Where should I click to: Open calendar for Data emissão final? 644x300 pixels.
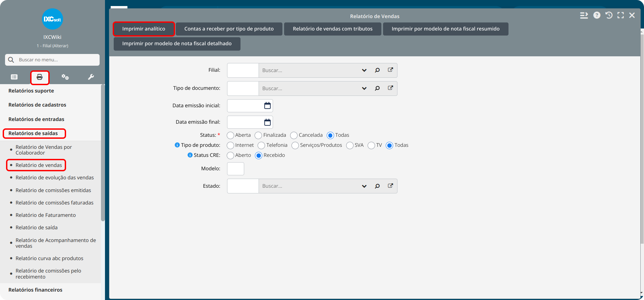point(267,122)
